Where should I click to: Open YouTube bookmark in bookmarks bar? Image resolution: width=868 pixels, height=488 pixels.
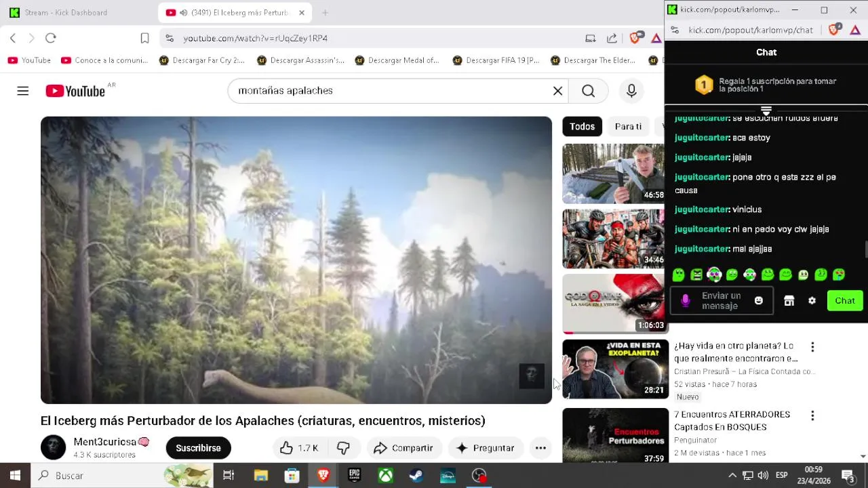pyautogui.click(x=29, y=60)
